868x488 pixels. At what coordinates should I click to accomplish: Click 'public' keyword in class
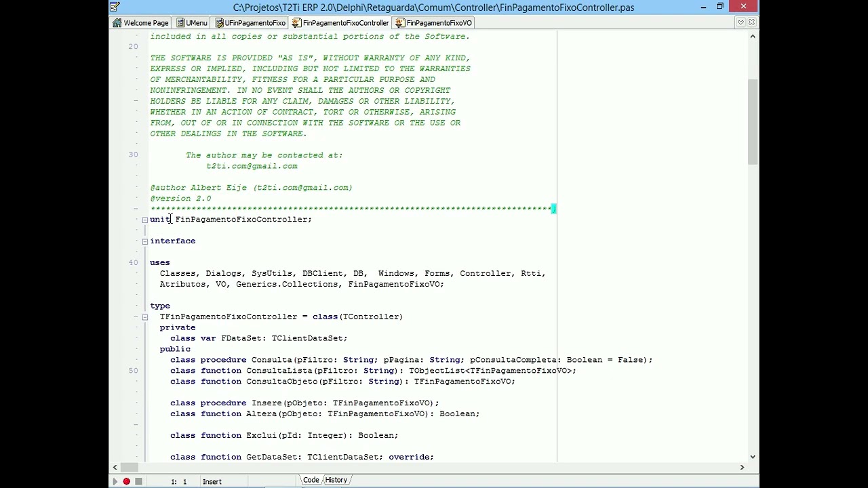click(175, 349)
